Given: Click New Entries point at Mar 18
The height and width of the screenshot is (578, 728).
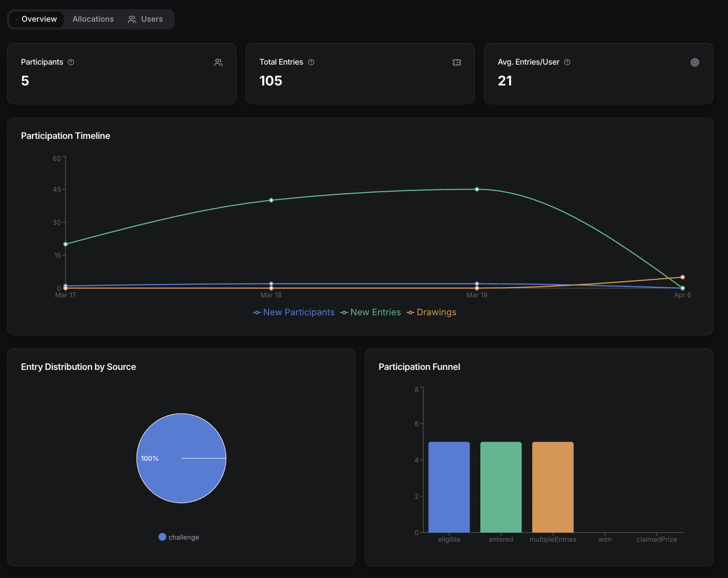Looking at the screenshot, I should [x=271, y=200].
